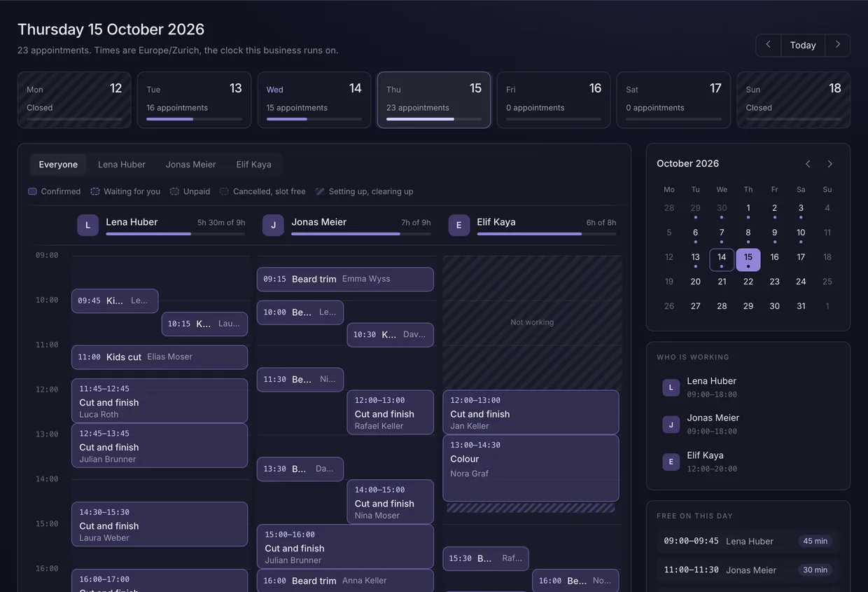868x592 pixels.
Task: Show next month in October 2026 calendar
Action: coord(830,164)
